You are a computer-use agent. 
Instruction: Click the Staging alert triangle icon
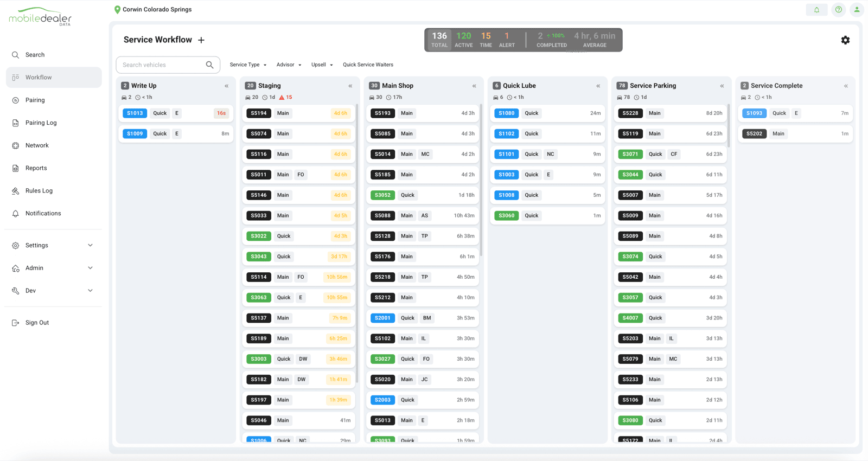pyautogui.click(x=282, y=98)
